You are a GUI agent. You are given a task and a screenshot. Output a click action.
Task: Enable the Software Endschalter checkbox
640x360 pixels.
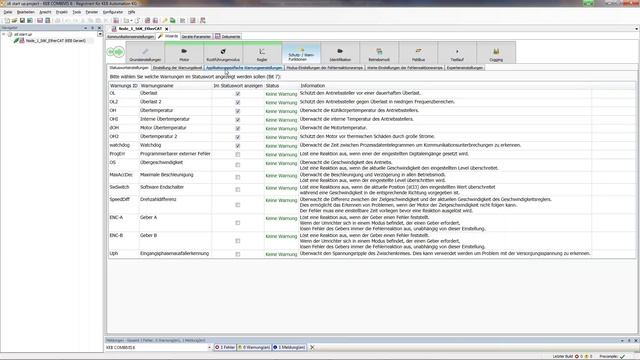(238, 190)
